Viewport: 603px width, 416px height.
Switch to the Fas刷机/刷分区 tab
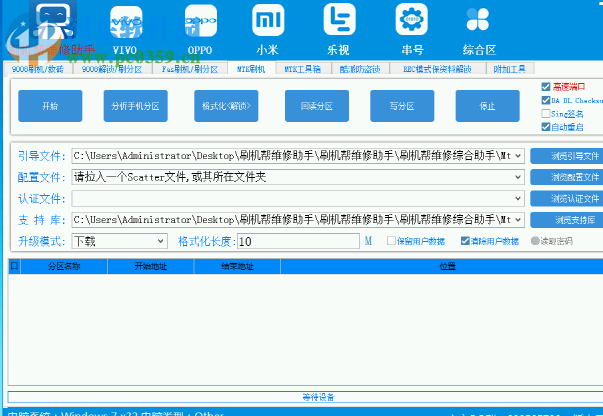point(190,69)
